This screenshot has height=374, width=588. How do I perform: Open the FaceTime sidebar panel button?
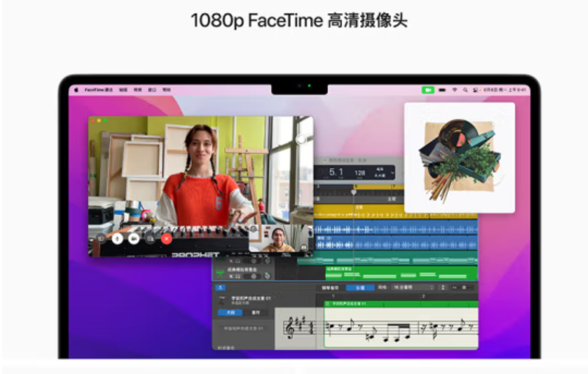(101, 238)
